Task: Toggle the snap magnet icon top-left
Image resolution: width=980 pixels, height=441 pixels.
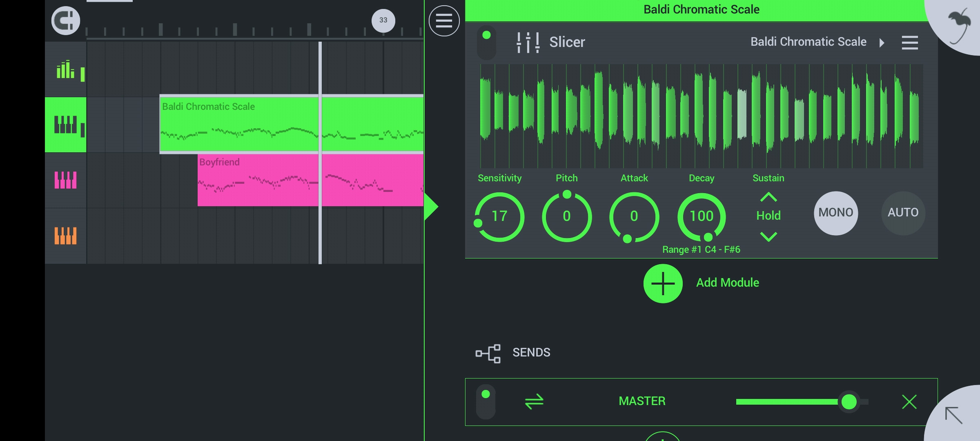Action: point(65,20)
